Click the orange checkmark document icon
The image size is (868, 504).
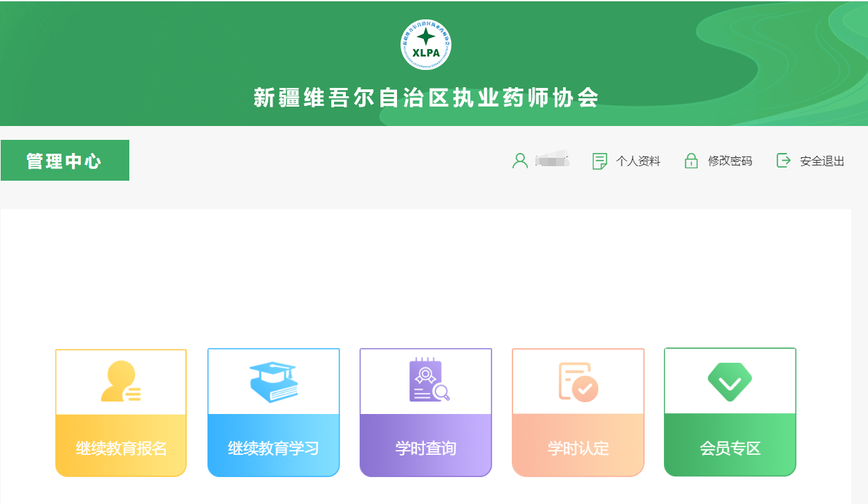tap(578, 381)
